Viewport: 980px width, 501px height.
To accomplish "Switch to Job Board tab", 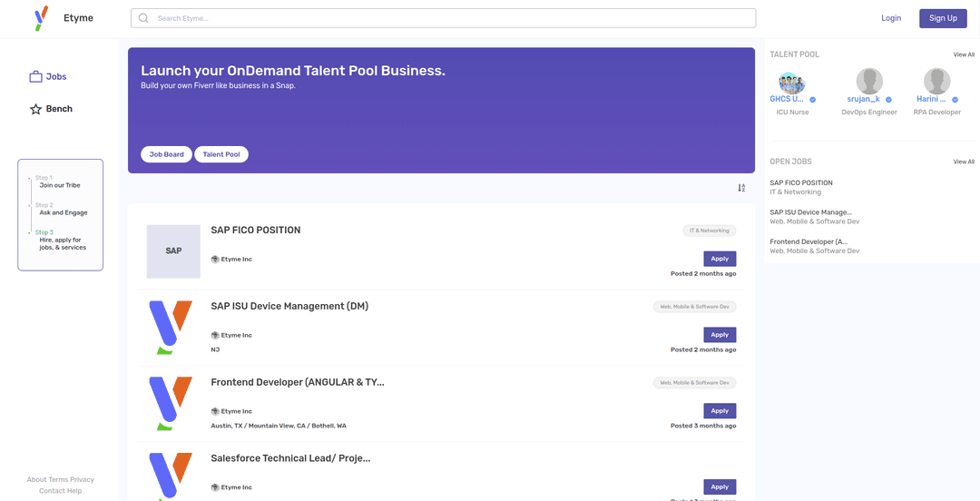I will 166,154.
